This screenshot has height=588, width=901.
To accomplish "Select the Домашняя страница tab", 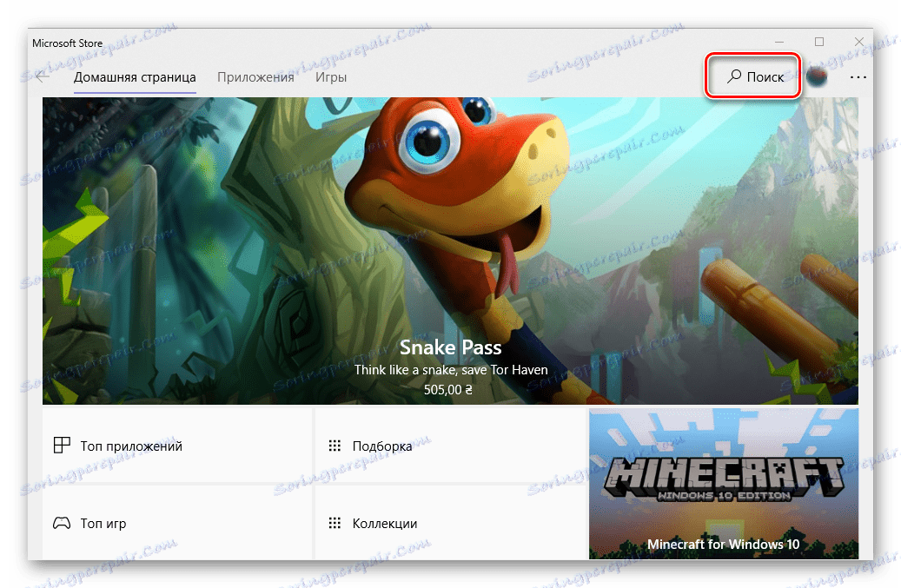I will [135, 76].
